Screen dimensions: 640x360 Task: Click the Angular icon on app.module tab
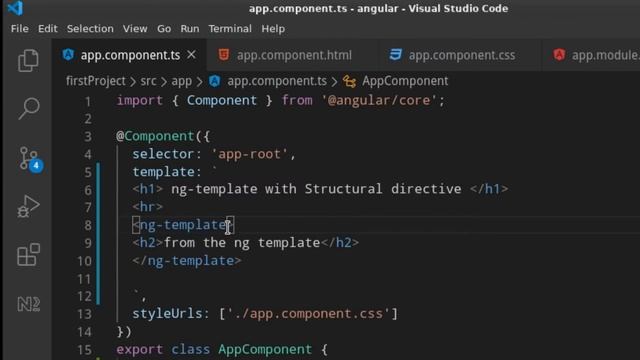click(x=559, y=54)
